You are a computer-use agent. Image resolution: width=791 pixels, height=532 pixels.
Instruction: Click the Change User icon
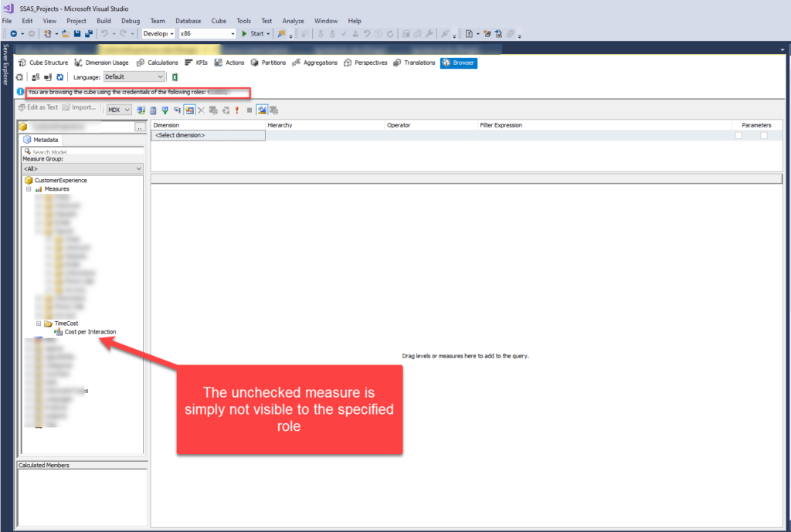[36, 77]
